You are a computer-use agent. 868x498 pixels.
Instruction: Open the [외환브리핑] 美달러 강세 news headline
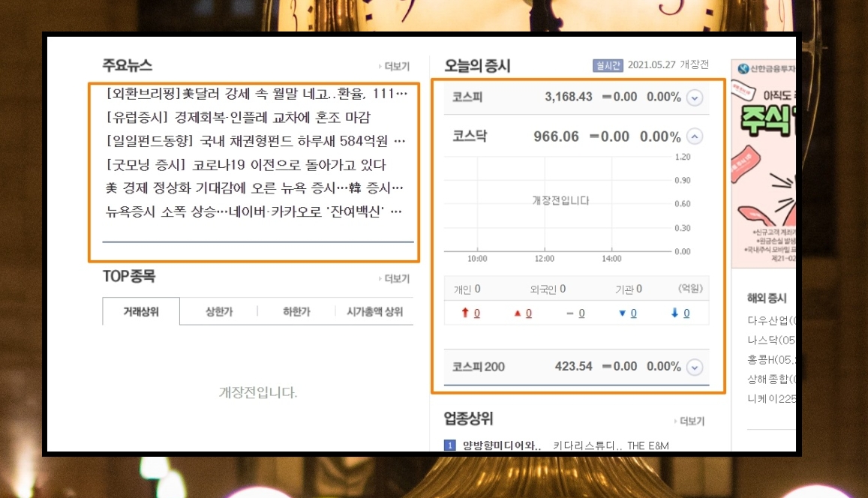(257, 94)
